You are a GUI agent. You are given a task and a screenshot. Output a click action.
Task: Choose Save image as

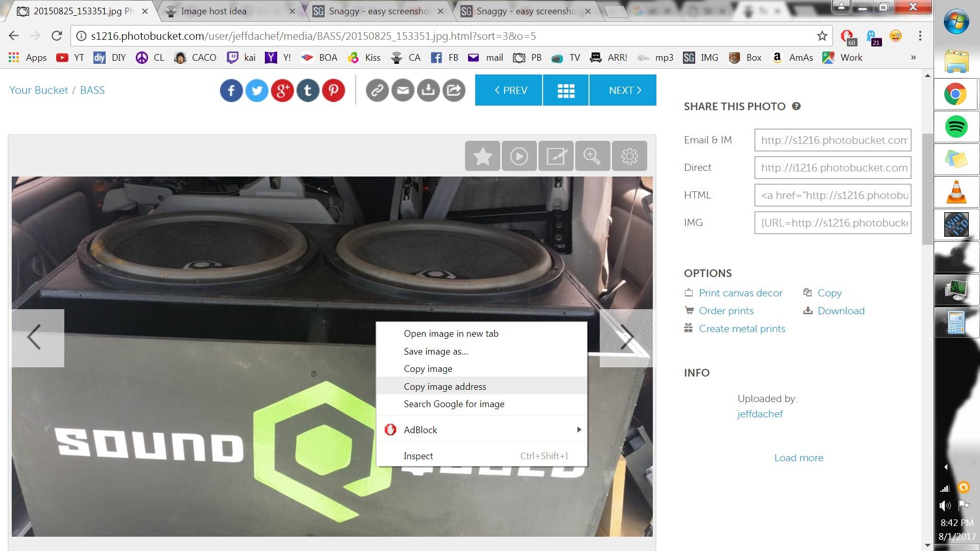pos(481,352)
